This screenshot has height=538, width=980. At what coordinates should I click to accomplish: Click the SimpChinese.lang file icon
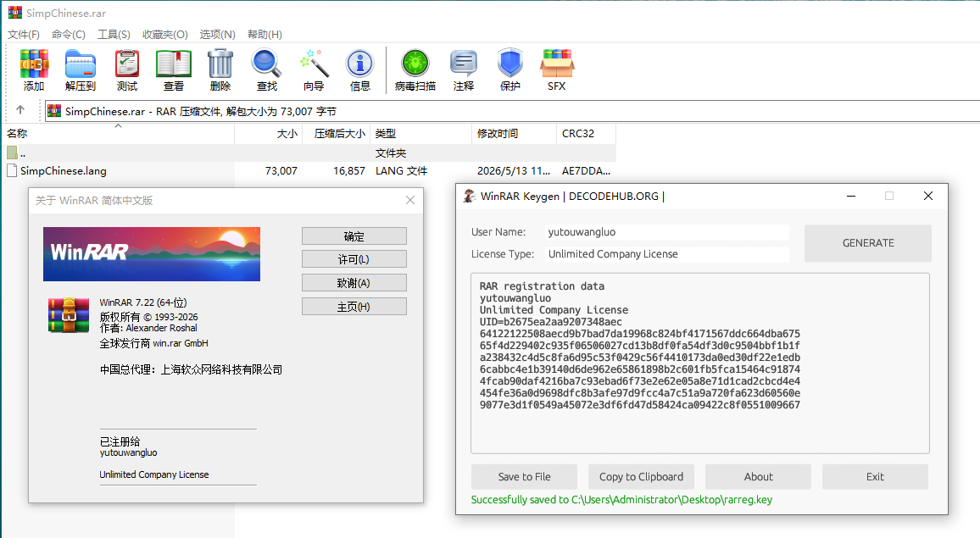point(12,170)
